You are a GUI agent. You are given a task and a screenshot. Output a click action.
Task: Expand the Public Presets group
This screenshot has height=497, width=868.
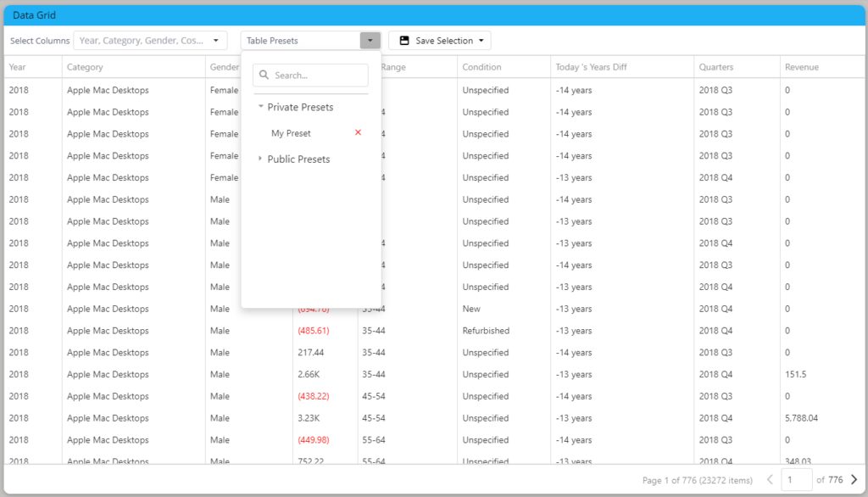pyautogui.click(x=259, y=159)
